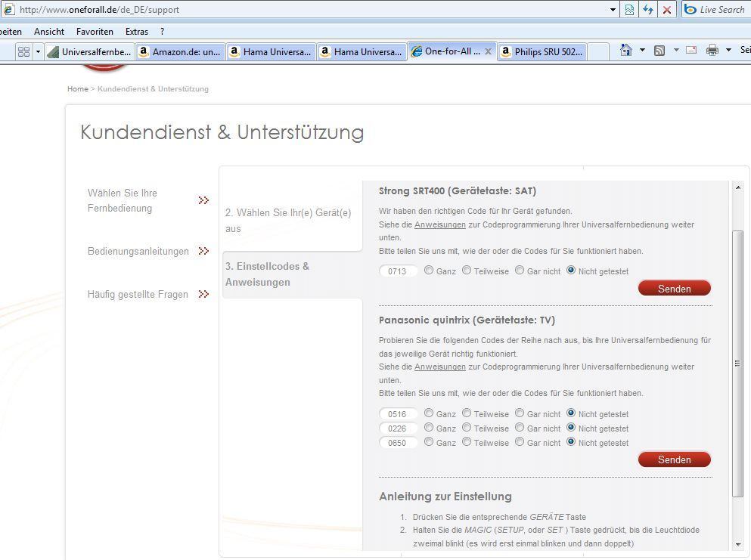Click the code field showing 0713
Viewport: 751px width, 560px height.
pyautogui.click(x=398, y=271)
